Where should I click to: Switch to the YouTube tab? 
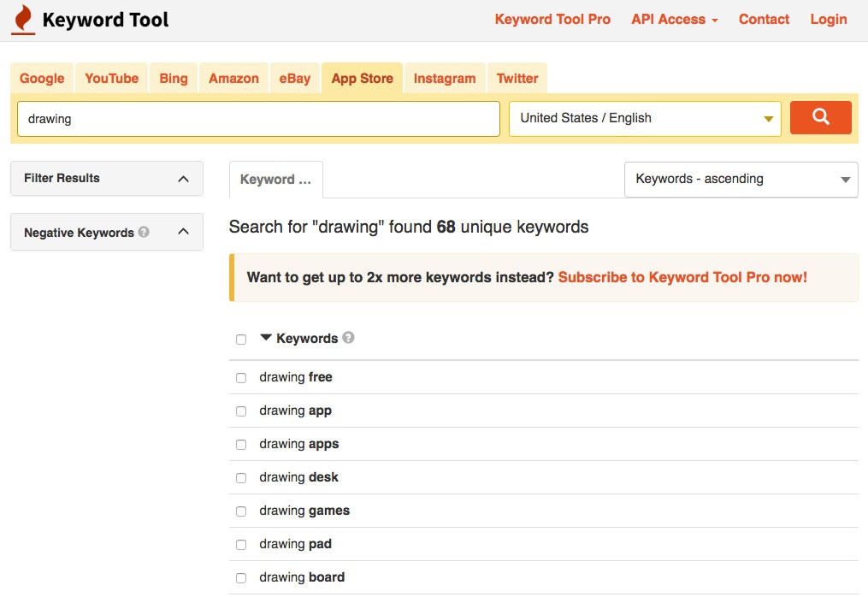(x=111, y=78)
